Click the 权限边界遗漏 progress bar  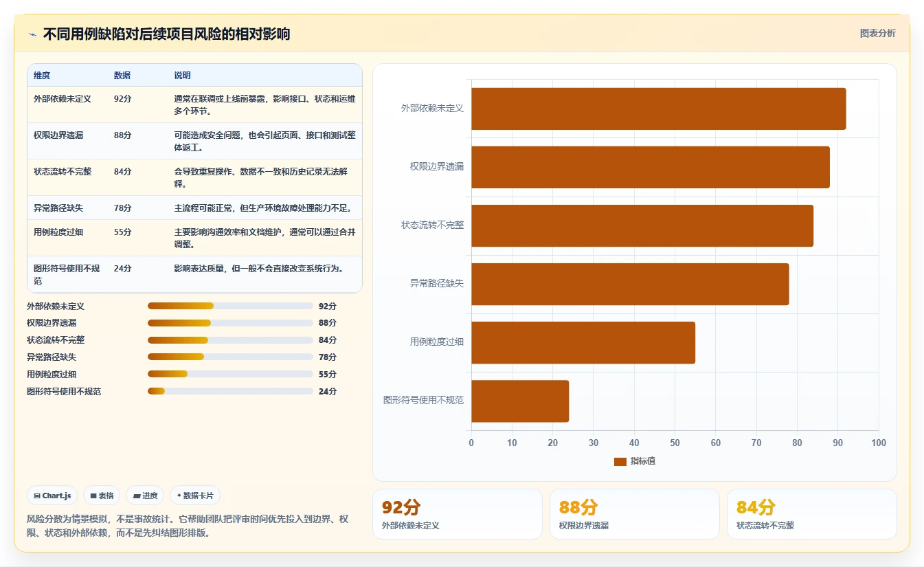(230, 323)
